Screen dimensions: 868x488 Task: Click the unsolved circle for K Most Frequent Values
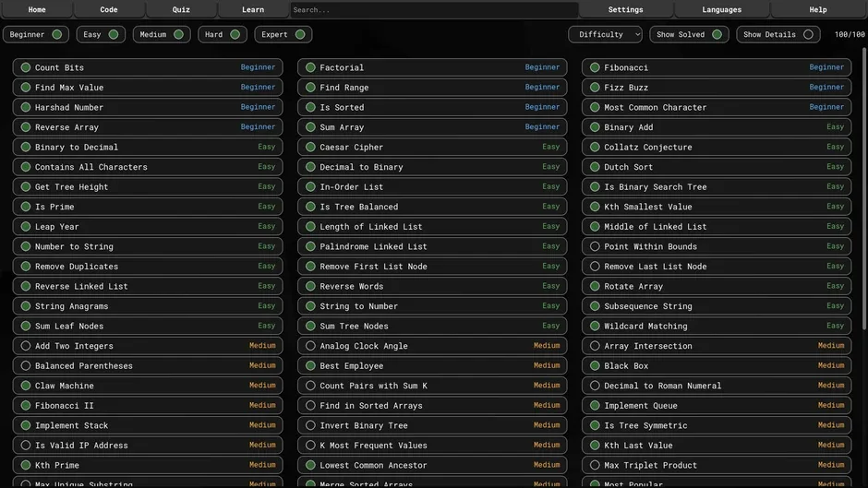[x=310, y=446]
